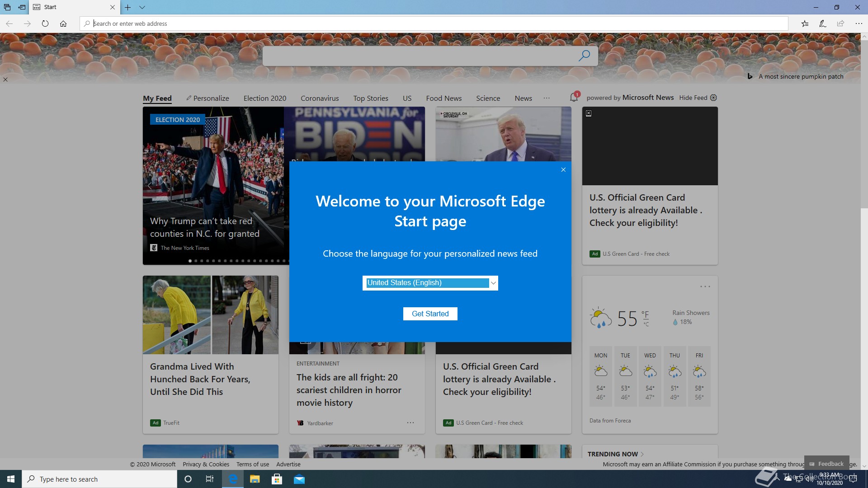Open Privacy & Cookies link

pos(206,464)
